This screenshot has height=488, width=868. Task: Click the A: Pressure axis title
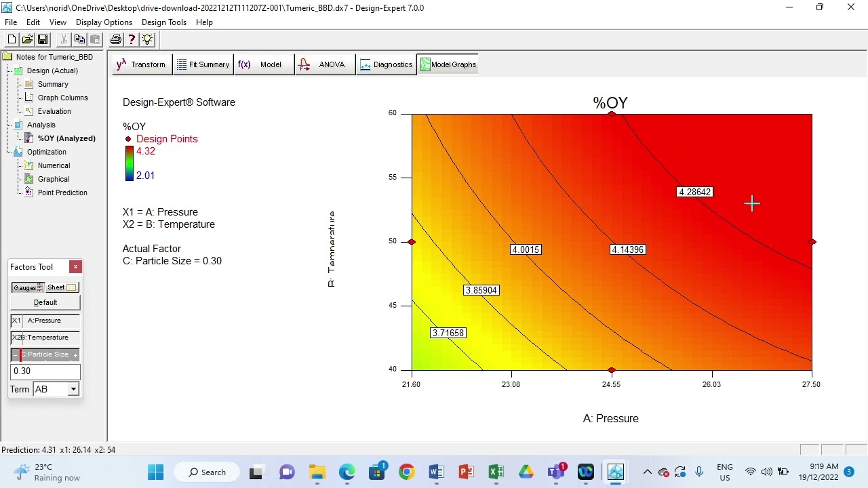click(611, 419)
